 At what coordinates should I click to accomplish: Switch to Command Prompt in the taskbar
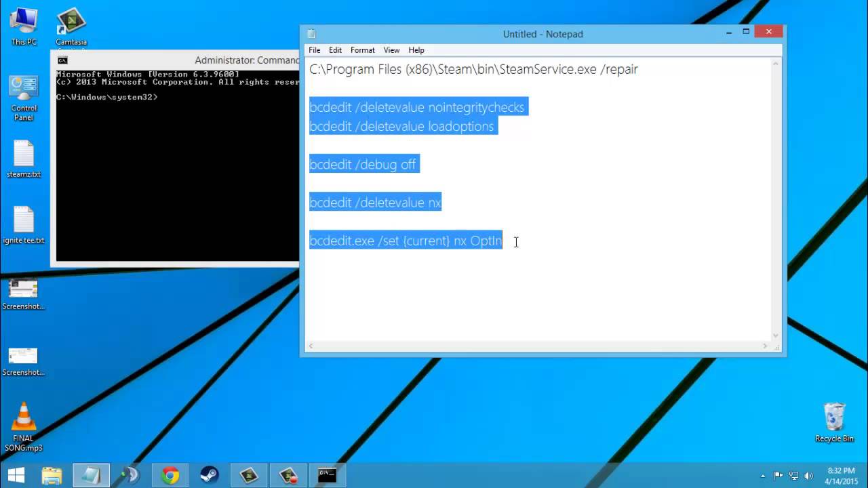[327, 475]
